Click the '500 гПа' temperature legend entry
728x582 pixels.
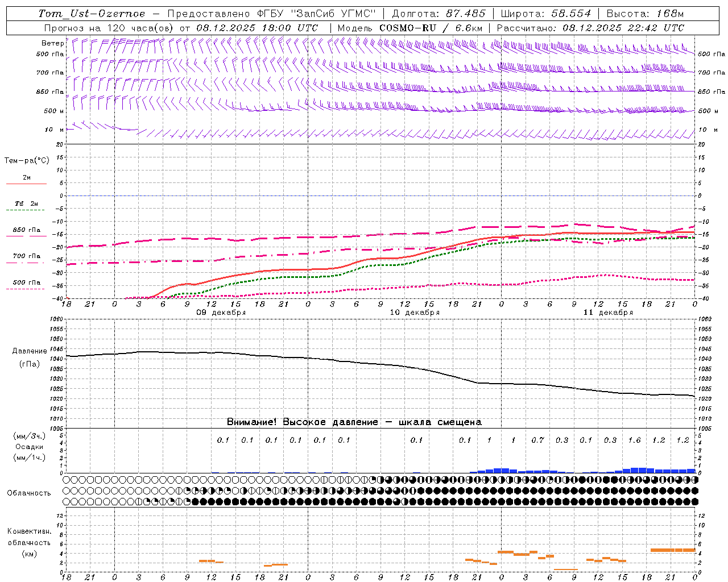[x=26, y=282]
